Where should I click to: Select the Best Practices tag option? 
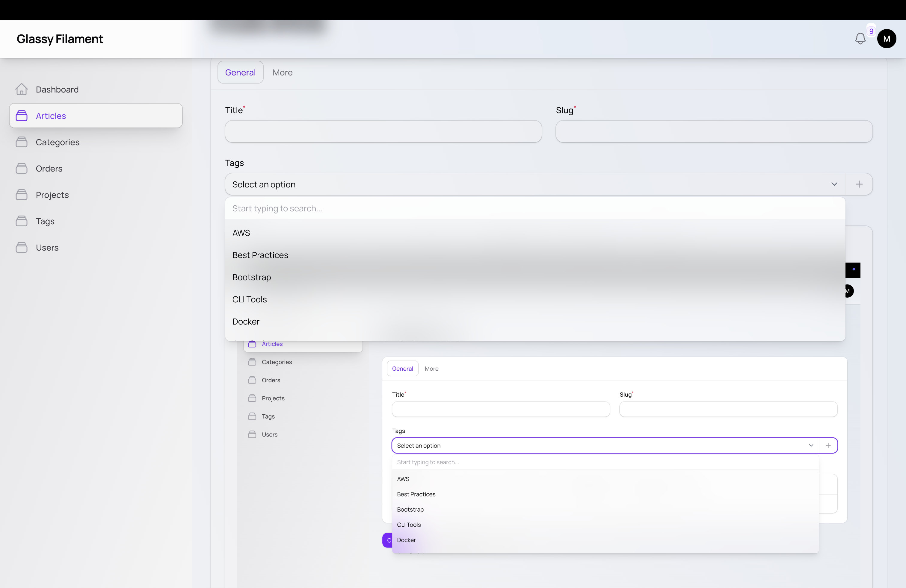click(535, 255)
